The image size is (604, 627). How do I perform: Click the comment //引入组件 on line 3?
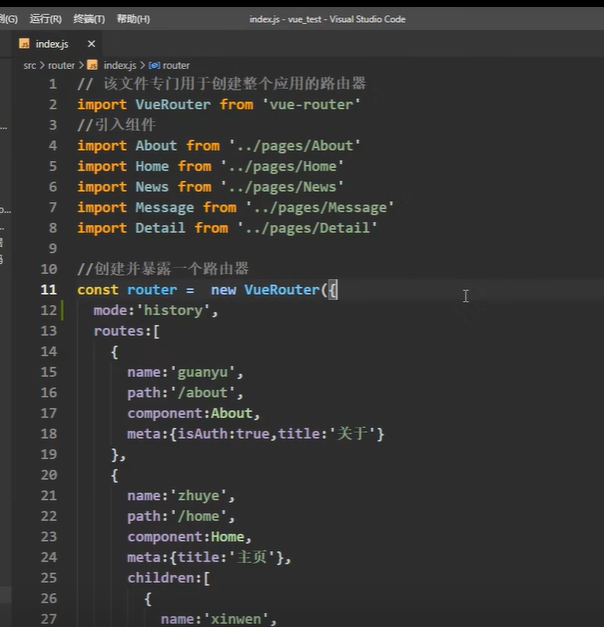tap(116, 125)
